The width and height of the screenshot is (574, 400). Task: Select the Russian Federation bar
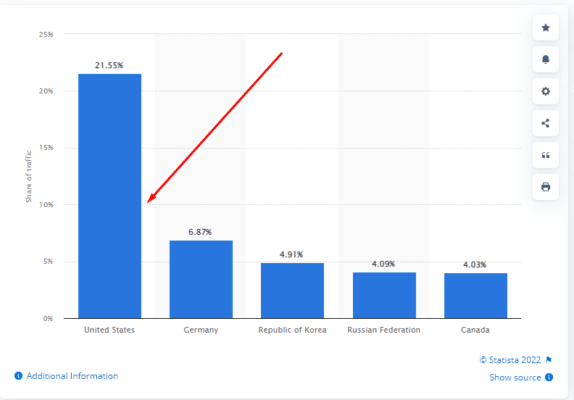pyautogui.click(x=384, y=295)
